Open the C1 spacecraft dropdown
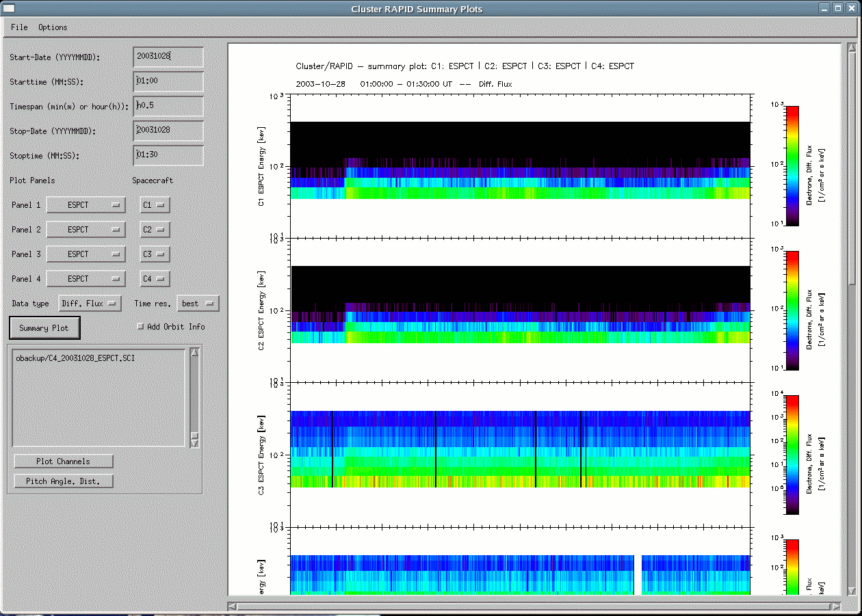Image resolution: width=862 pixels, height=616 pixels. (155, 205)
